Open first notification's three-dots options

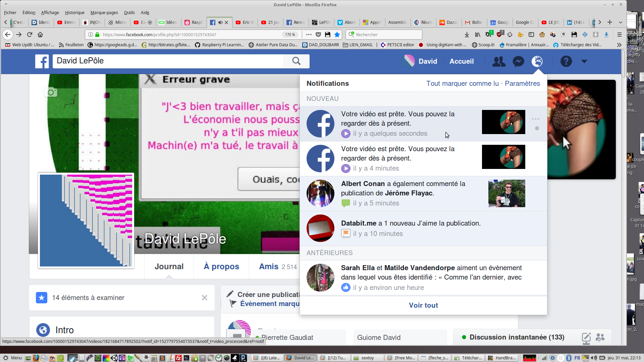pyautogui.click(x=535, y=119)
